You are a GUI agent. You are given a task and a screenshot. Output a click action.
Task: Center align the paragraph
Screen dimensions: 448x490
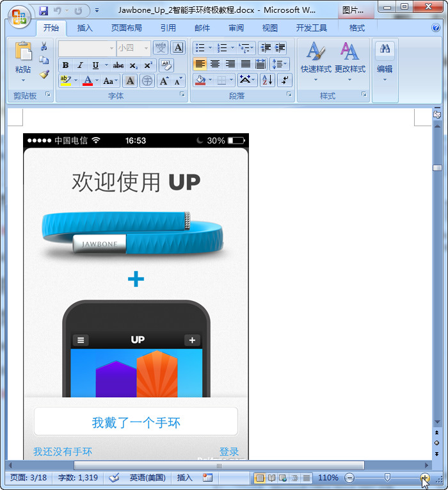215,64
